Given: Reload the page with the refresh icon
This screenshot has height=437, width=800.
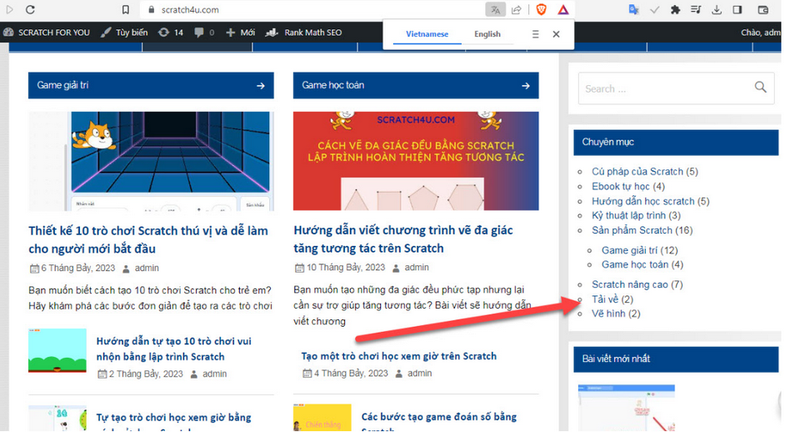Looking at the screenshot, I should [x=30, y=10].
